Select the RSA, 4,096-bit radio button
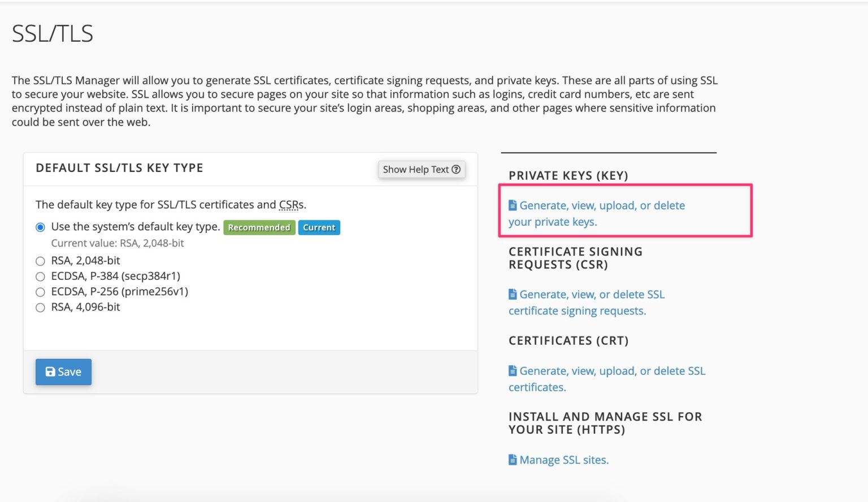The height and width of the screenshot is (502, 868). (40, 308)
